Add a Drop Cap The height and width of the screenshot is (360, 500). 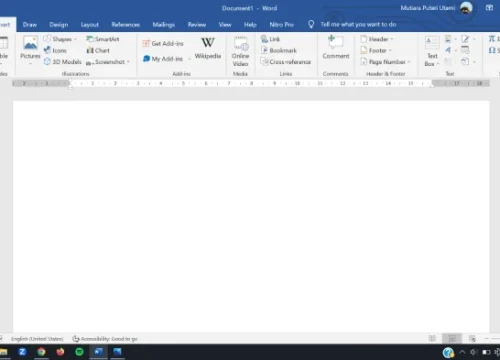point(450,62)
